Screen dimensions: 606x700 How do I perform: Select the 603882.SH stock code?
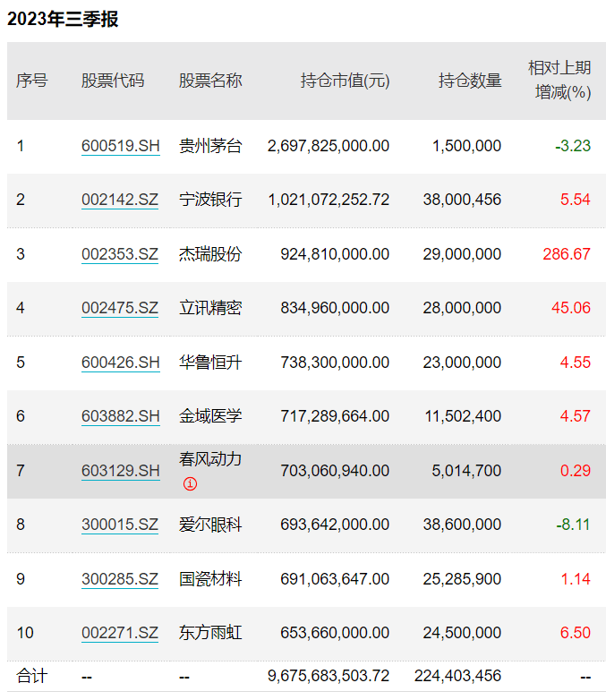point(120,416)
